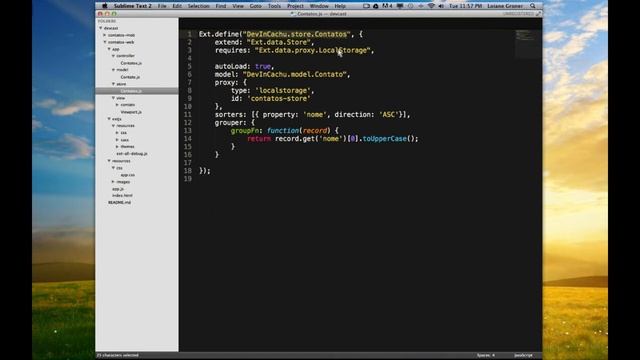Open the volume icon in the menu bar

[x=441, y=6]
